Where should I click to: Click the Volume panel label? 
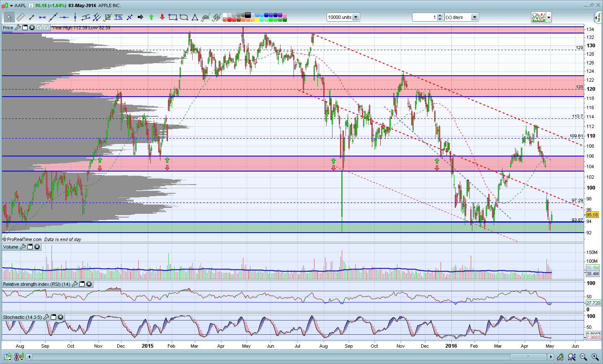(11, 247)
